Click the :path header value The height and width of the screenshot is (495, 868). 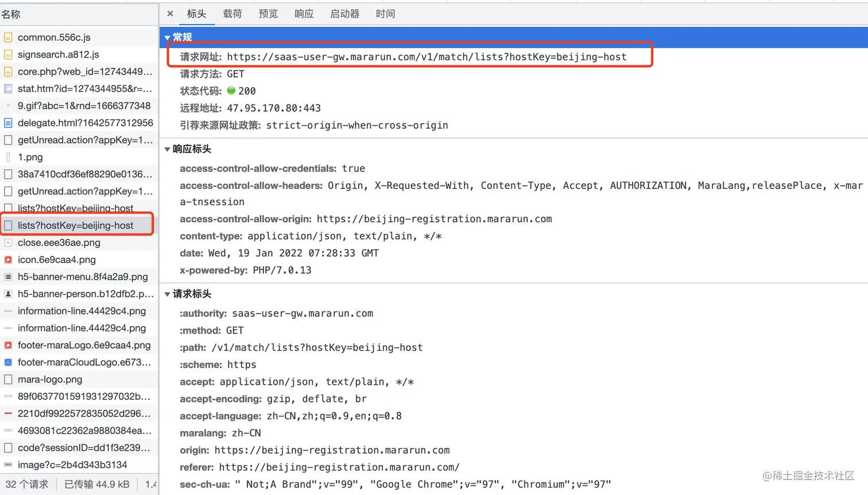(x=317, y=347)
